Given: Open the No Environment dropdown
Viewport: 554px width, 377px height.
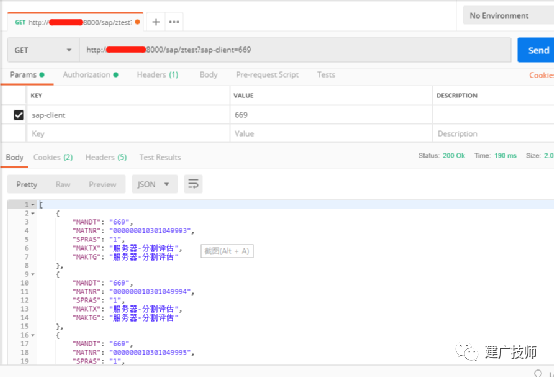Looking at the screenshot, I should (508, 16).
